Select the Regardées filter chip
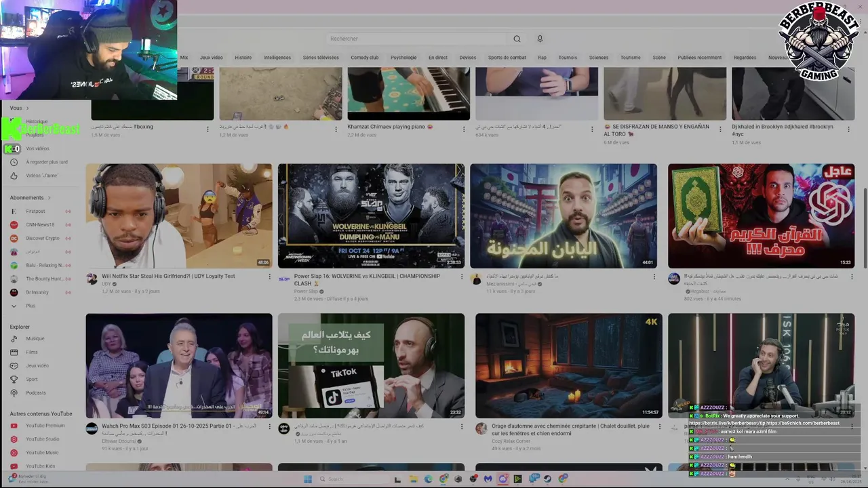The width and height of the screenshot is (868, 488). [745, 58]
